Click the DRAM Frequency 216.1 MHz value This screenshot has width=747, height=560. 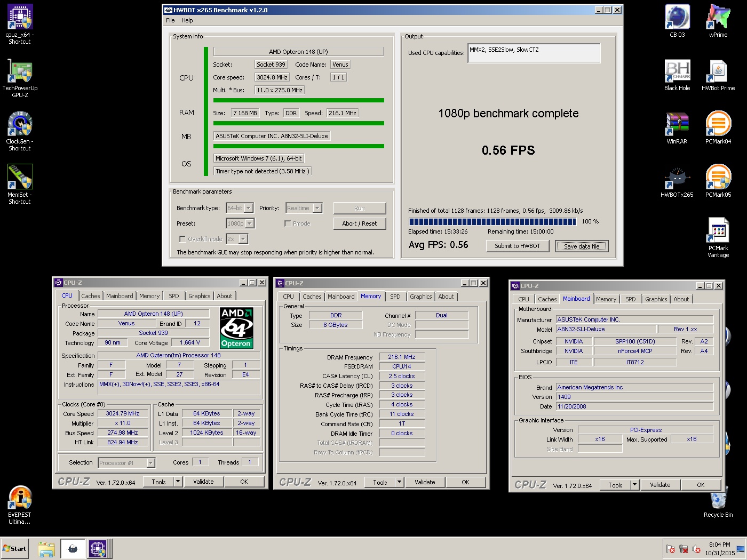click(402, 357)
